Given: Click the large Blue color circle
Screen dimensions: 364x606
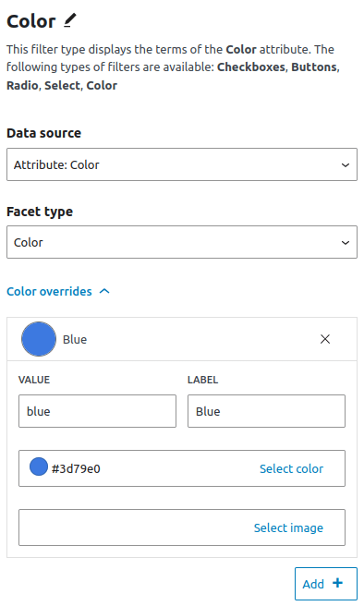Looking at the screenshot, I should point(39,339).
